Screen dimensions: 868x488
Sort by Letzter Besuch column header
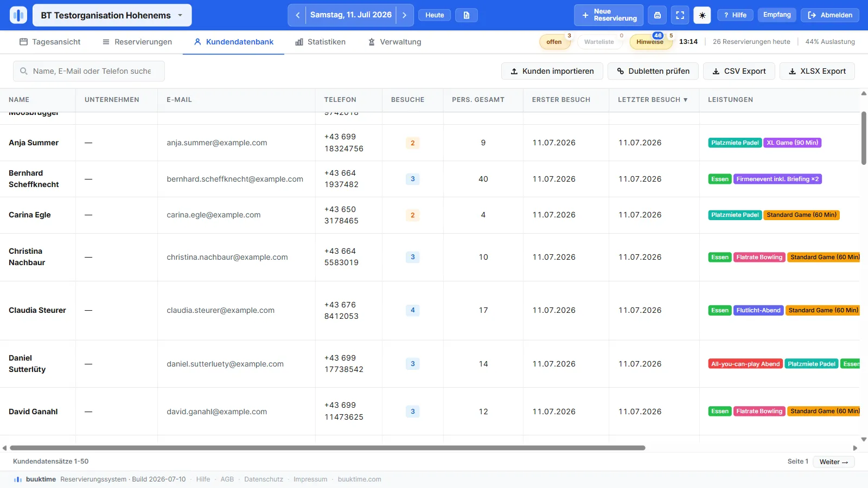pos(653,100)
